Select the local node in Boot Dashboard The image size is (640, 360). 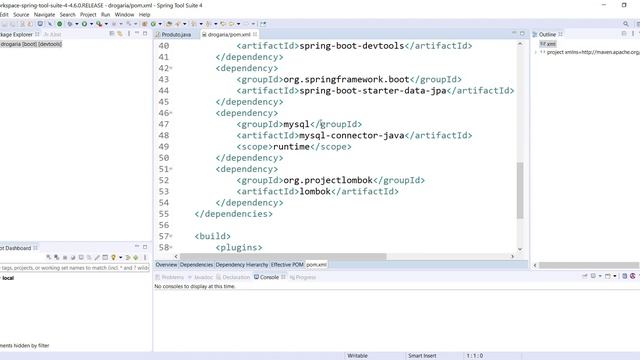(8, 278)
